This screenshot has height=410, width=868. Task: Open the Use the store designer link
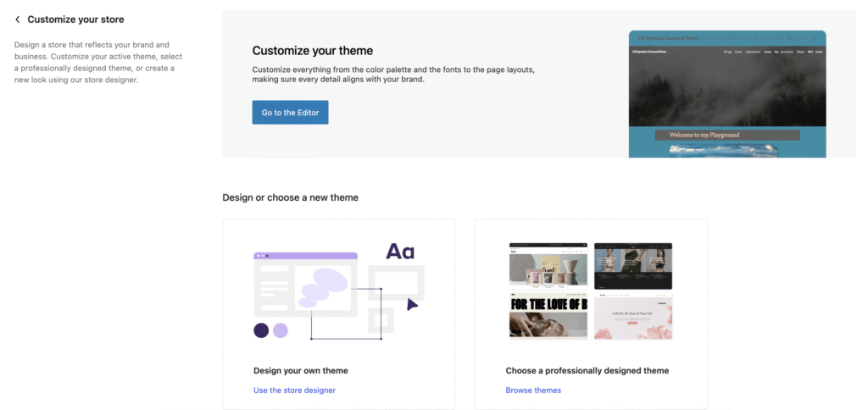tap(294, 391)
